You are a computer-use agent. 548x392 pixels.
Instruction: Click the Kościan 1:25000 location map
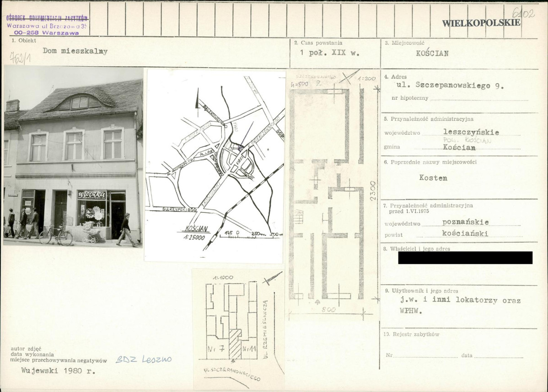[x=214, y=166]
